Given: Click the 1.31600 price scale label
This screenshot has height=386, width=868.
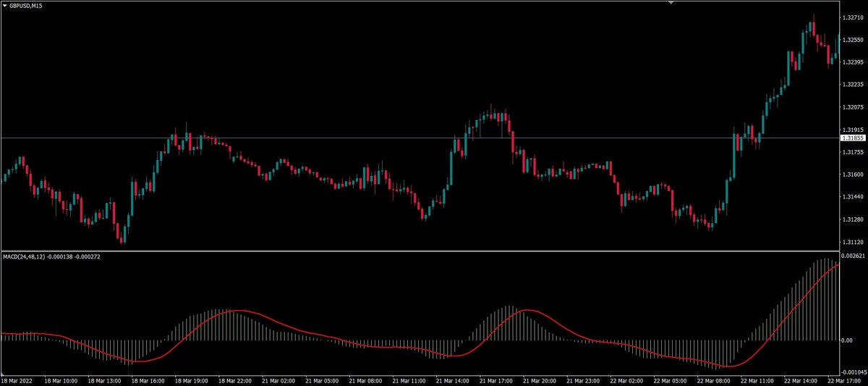Looking at the screenshot, I should coord(852,175).
